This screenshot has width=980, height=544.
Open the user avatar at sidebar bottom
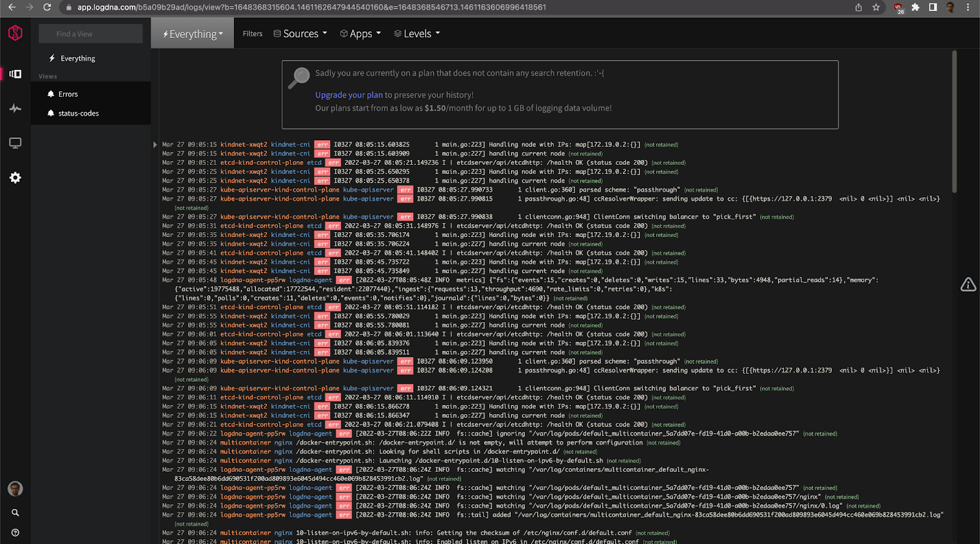[x=15, y=488]
